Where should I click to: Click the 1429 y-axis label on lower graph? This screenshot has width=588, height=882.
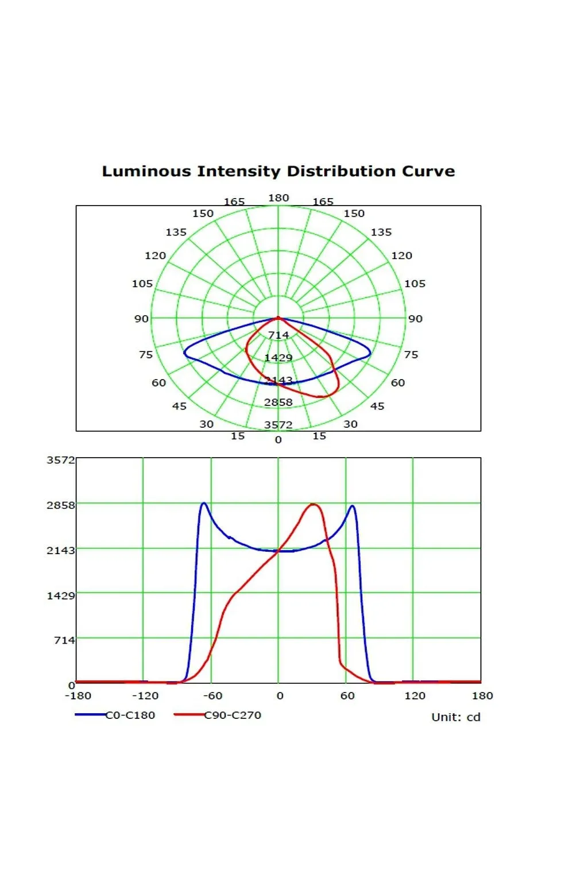tap(61, 595)
